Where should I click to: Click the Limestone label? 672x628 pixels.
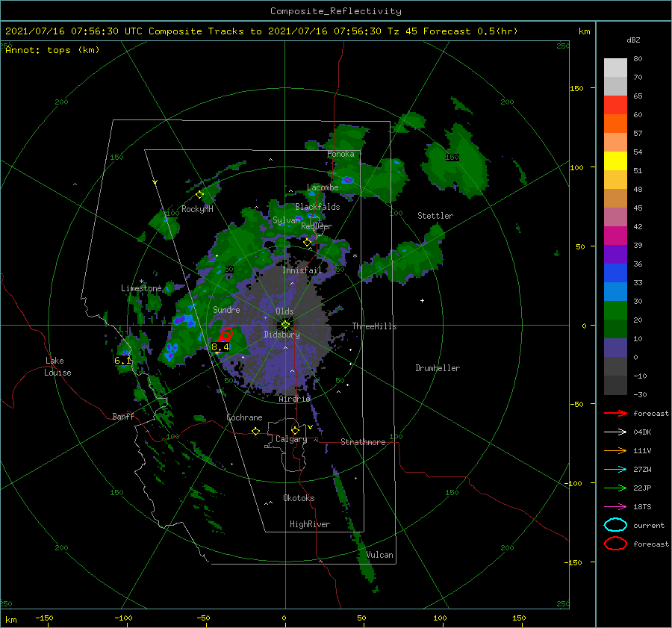click(x=141, y=288)
